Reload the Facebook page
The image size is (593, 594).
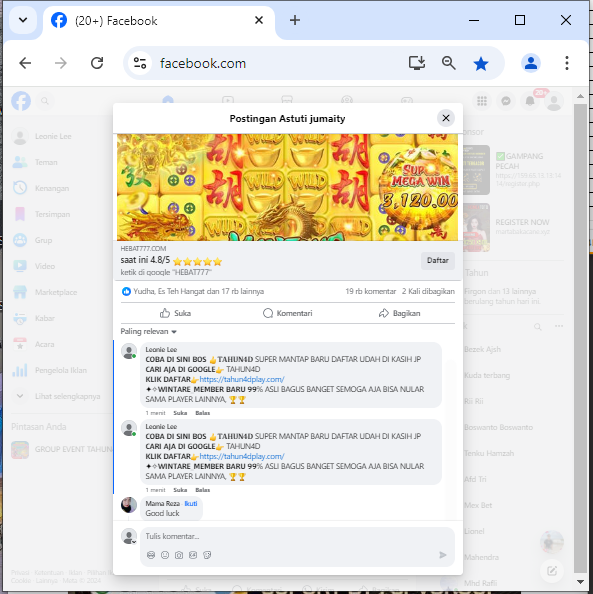[x=97, y=63]
